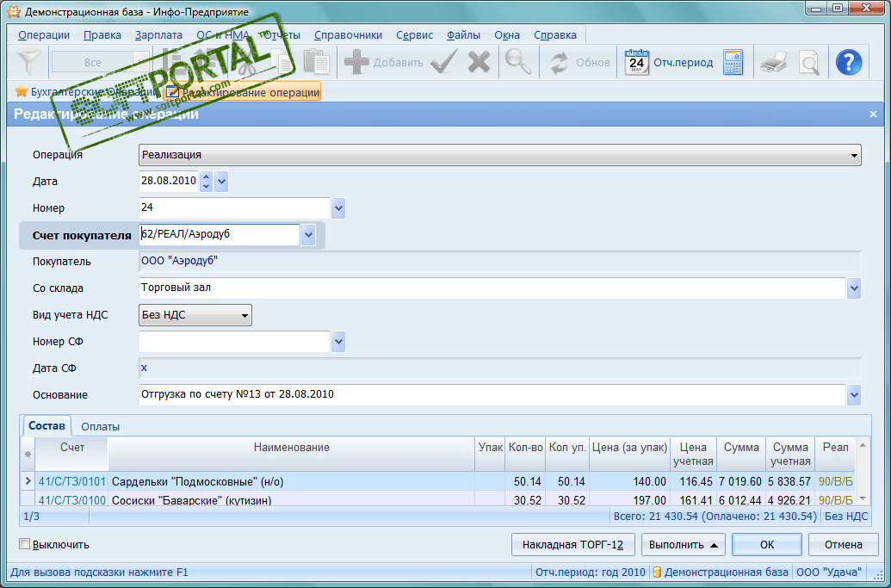Open the Зарплата menu
The image size is (891, 588).
[158, 35]
